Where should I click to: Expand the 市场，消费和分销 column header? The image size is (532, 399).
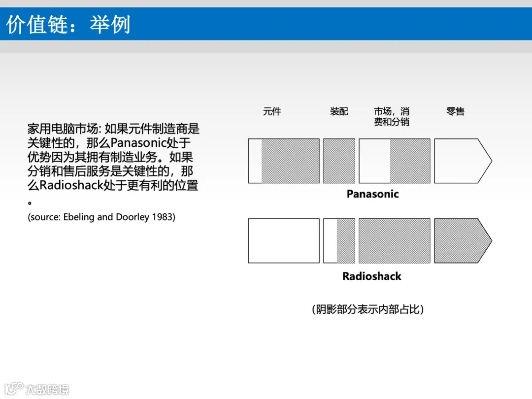pos(393,116)
